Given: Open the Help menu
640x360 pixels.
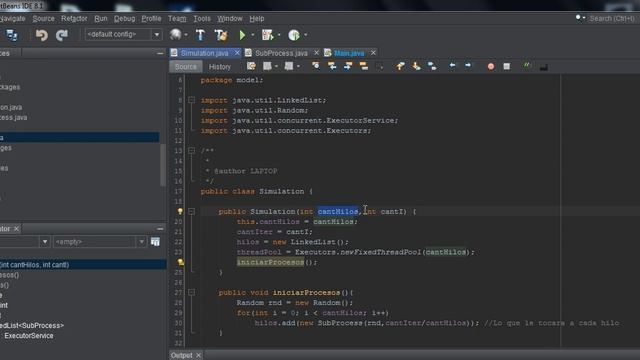Looking at the screenshot, I should [x=256, y=19].
